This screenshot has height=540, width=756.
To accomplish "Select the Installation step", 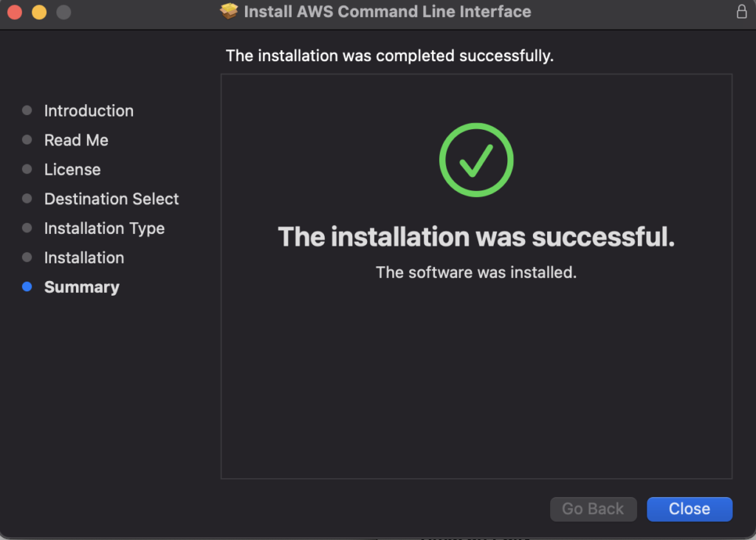I will pyautogui.click(x=83, y=257).
